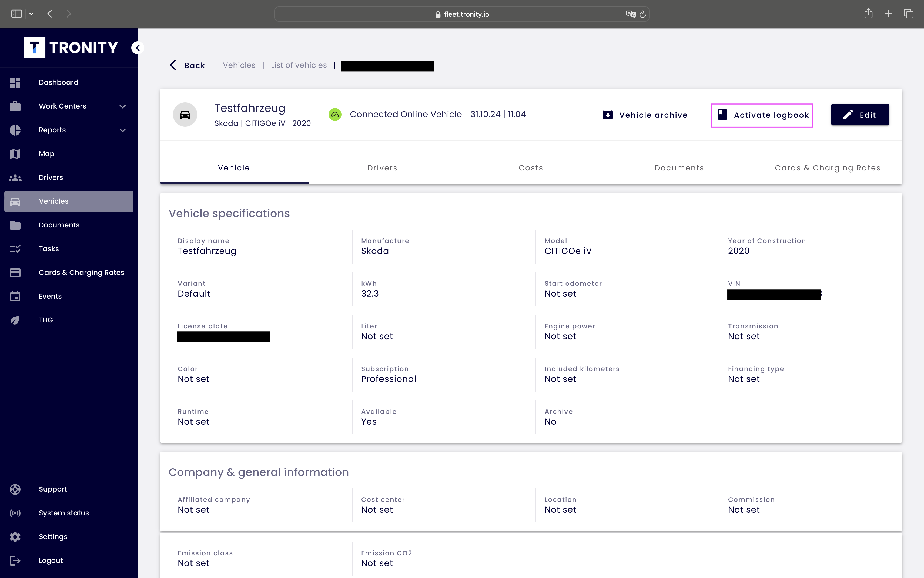This screenshot has width=924, height=578.
Task: Switch to the Costs tab
Action: point(531,168)
